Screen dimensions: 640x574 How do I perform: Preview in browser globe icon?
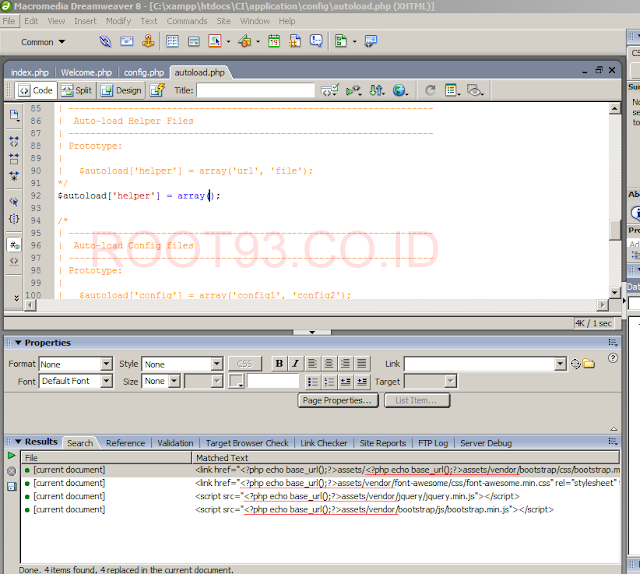[x=400, y=90]
